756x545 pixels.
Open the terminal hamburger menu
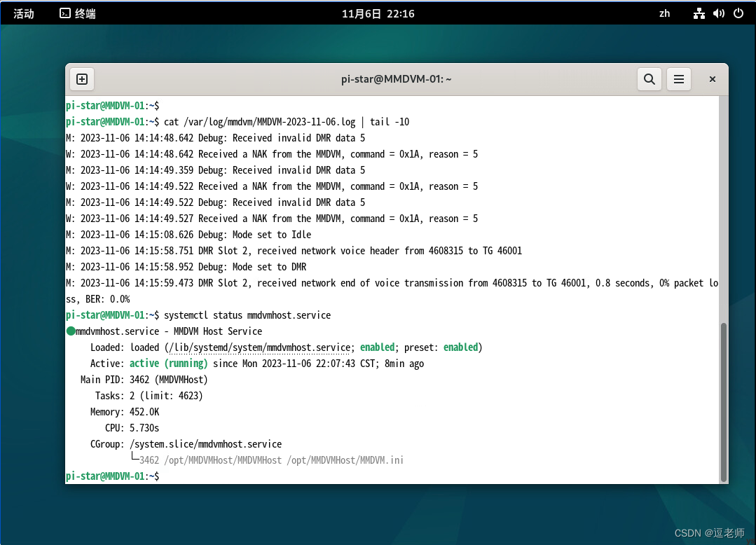[x=678, y=79]
